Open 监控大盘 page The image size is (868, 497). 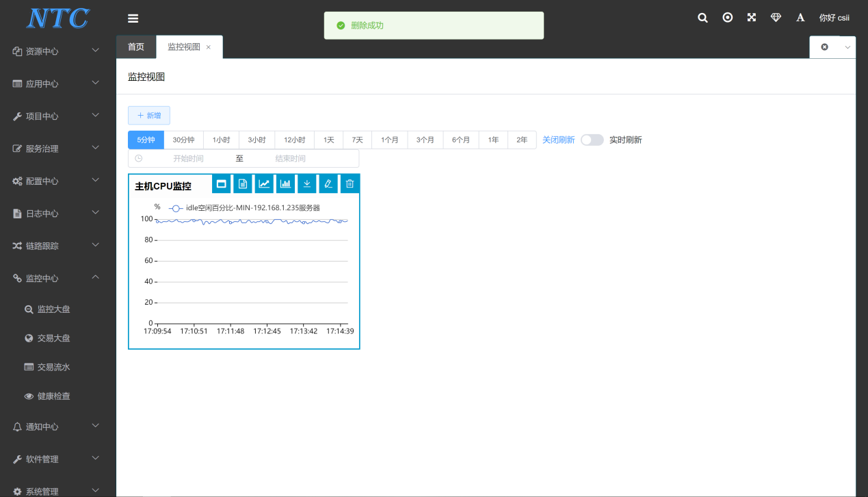click(x=58, y=309)
